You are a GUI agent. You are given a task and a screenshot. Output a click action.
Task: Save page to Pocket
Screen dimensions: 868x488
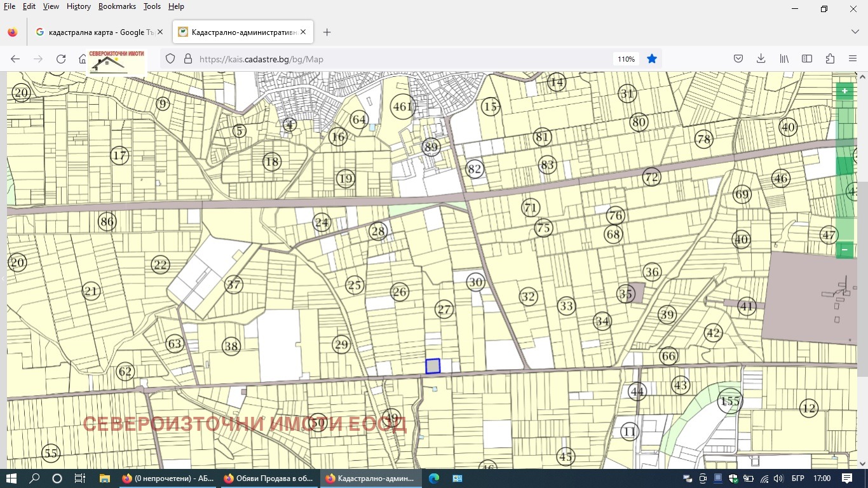coord(738,59)
